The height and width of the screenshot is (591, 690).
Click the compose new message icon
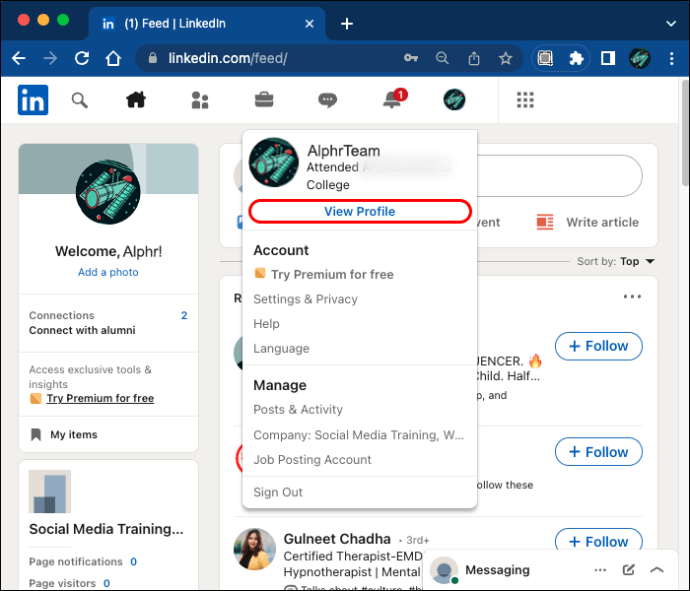click(x=628, y=570)
